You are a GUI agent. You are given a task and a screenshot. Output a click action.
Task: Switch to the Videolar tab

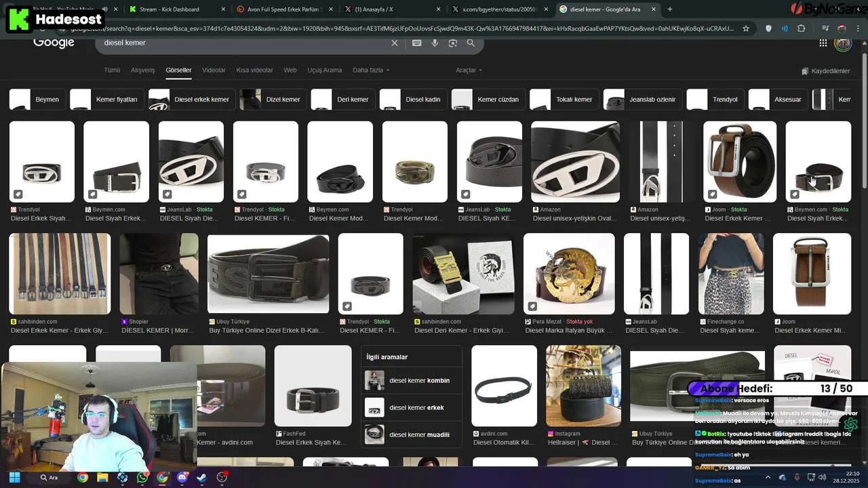coord(214,70)
